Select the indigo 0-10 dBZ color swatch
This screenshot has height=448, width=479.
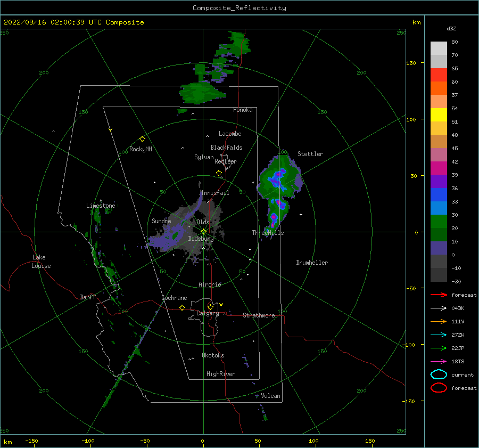tap(439, 248)
